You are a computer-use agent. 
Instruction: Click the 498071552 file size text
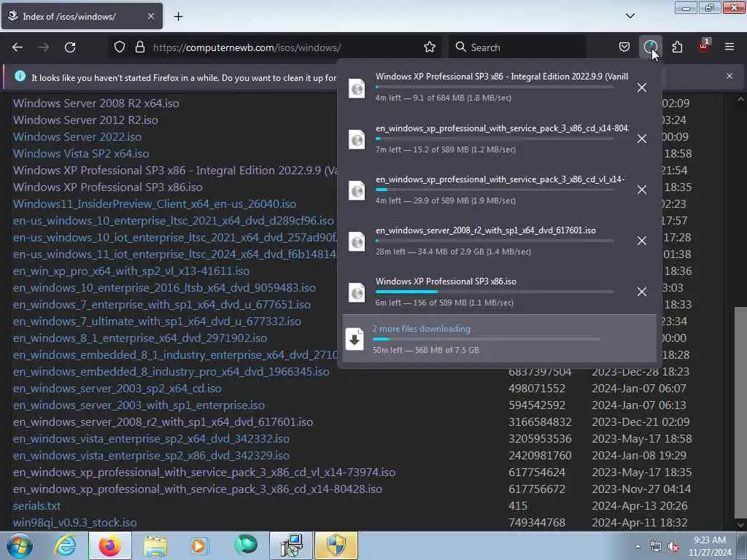point(536,389)
